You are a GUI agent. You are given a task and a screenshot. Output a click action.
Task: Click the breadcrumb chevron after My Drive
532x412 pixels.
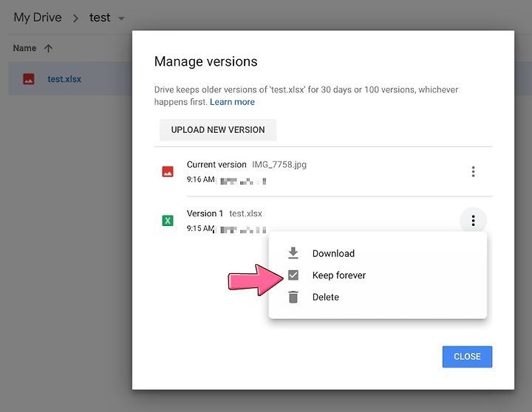(x=75, y=18)
